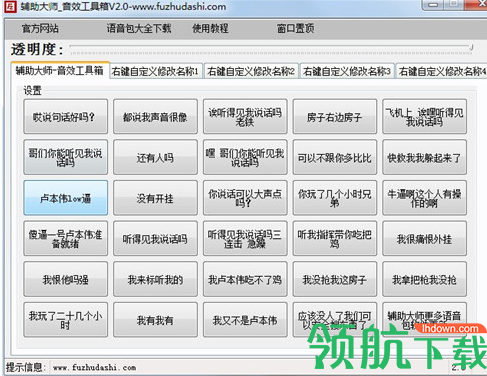Play the 没有开挂 sound
Screen dimensions: 487x376
click(155, 198)
